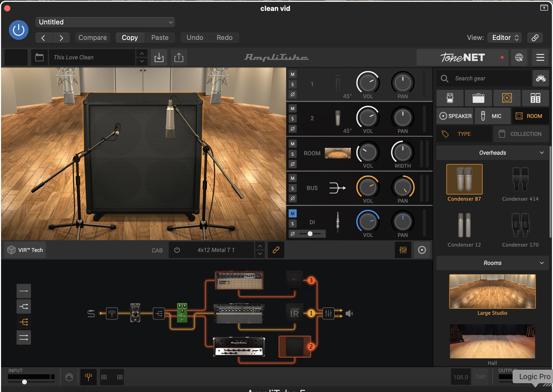Screen dimensions: 553x392
Task: Collapse the Rooms section
Action: pos(492,263)
